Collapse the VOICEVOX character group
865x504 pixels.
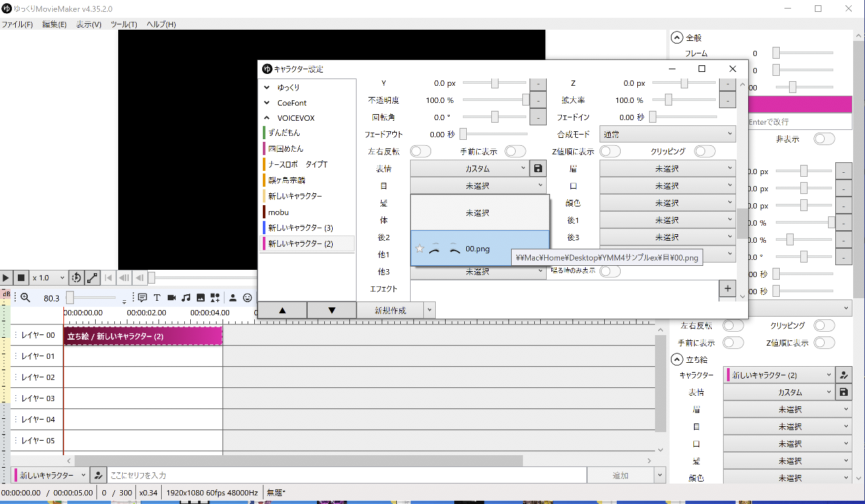click(x=267, y=118)
